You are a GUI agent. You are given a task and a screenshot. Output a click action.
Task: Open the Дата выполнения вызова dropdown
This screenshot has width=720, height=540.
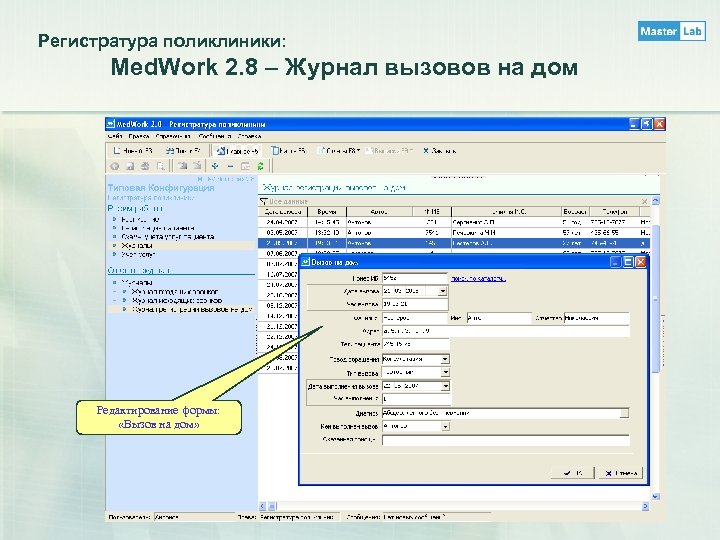tap(445, 386)
